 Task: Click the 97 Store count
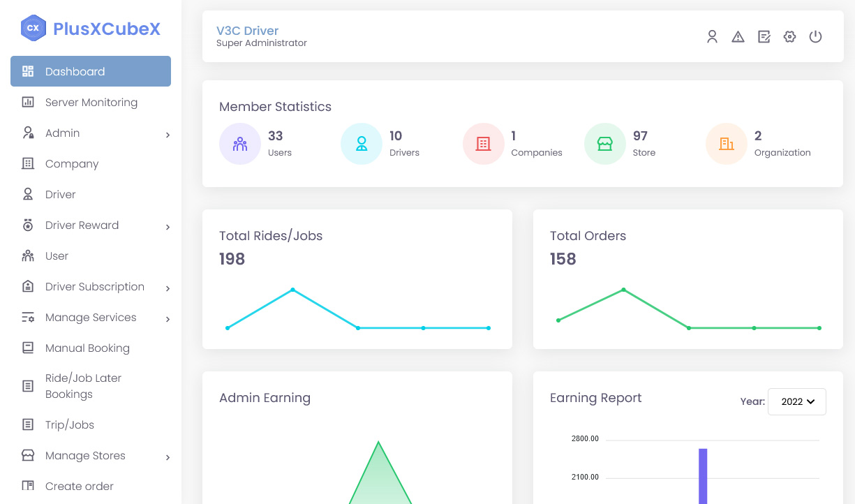click(640, 135)
